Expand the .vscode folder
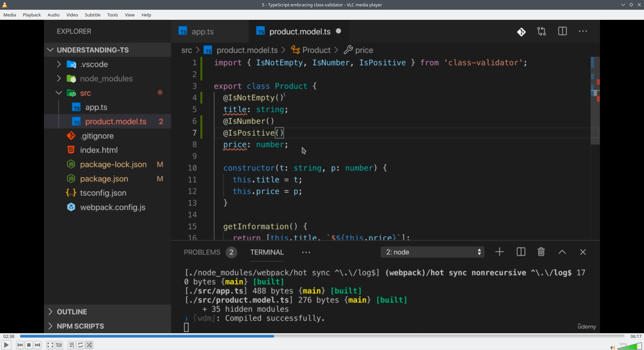This screenshot has height=350, width=644. tap(107, 64)
